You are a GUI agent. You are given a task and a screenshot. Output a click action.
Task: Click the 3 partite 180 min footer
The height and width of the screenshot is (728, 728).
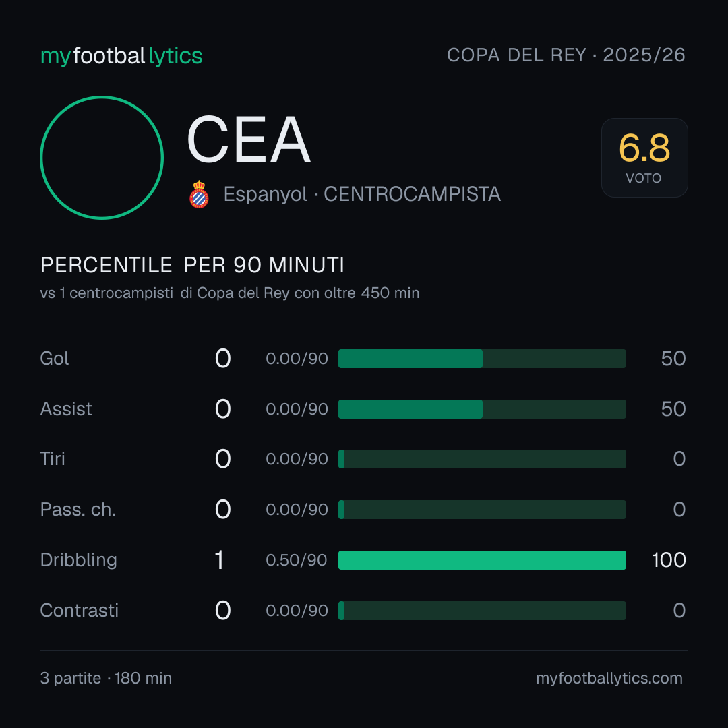[106, 678]
